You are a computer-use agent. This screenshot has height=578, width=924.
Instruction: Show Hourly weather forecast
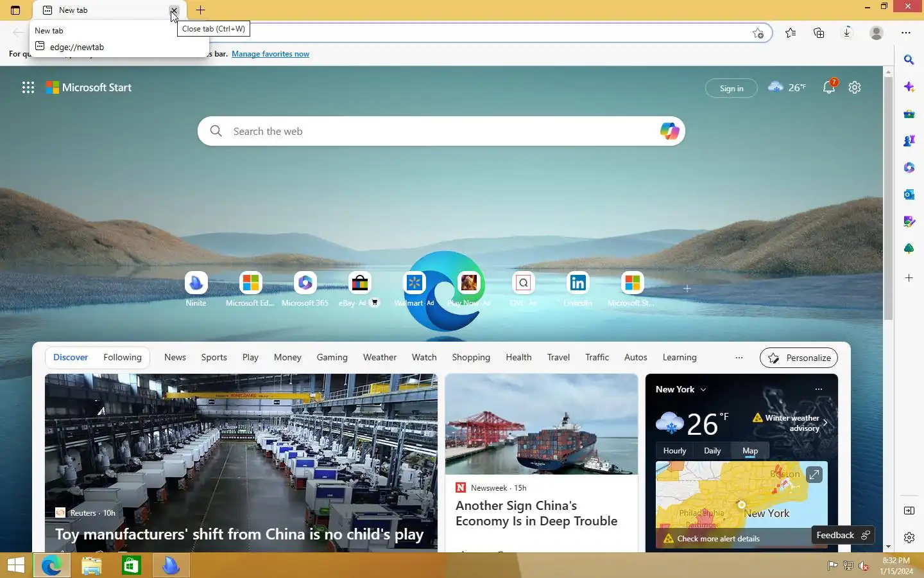(674, 451)
